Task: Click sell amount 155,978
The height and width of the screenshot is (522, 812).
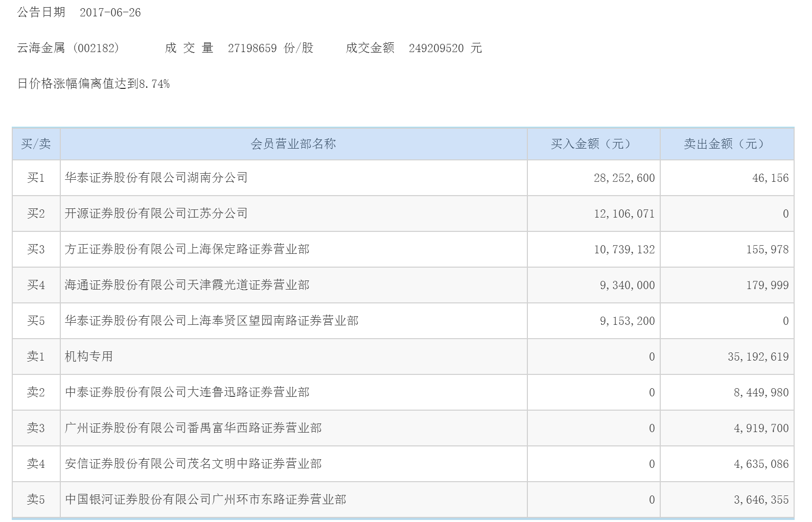Action: click(767, 250)
